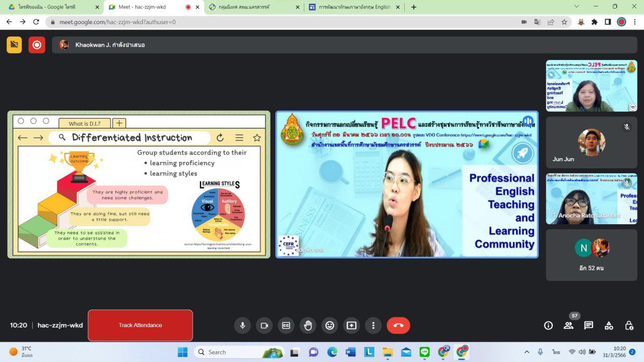Click the yellow extension icon at top left

tap(14, 45)
